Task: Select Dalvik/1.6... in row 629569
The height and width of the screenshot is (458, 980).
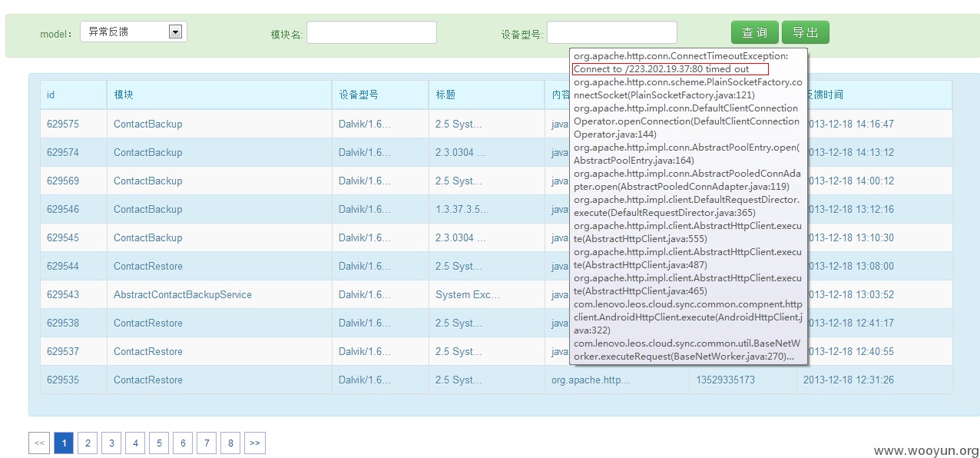Action: click(365, 181)
